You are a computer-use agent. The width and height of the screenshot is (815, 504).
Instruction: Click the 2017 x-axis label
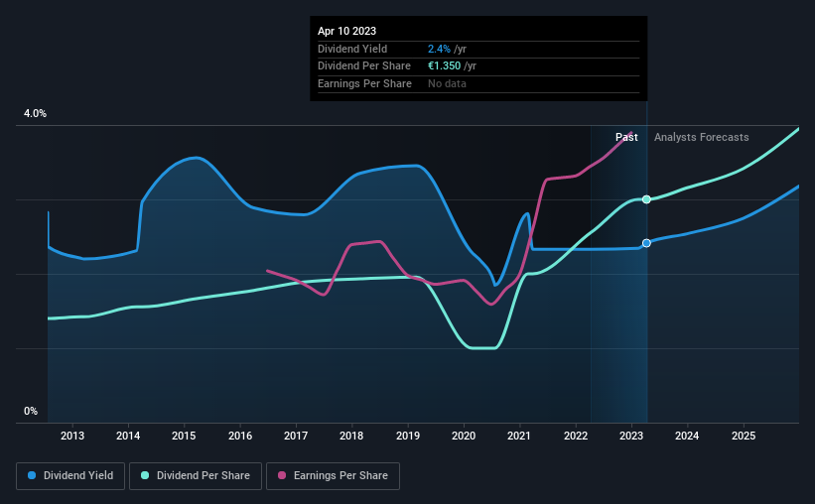pyautogui.click(x=296, y=436)
